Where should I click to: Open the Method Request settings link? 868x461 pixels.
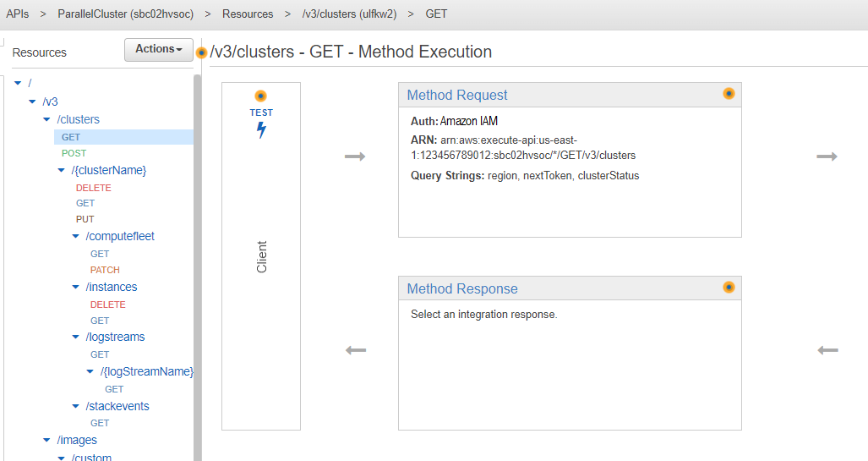click(x=457, y=95)
